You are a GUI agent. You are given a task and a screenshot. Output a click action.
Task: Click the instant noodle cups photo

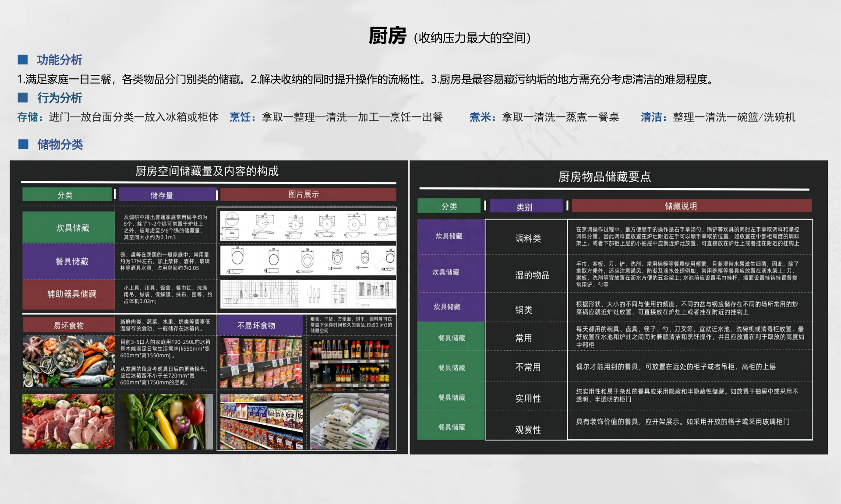[x=261, y=363]
